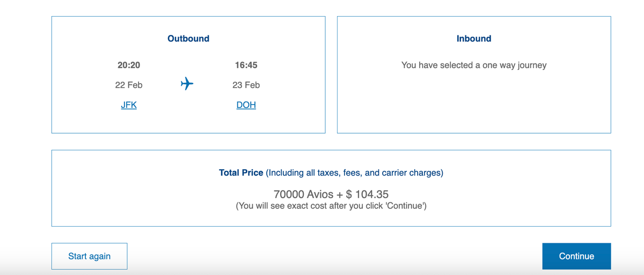Click the 70000 Avios amount

click(x=304, y=194)
